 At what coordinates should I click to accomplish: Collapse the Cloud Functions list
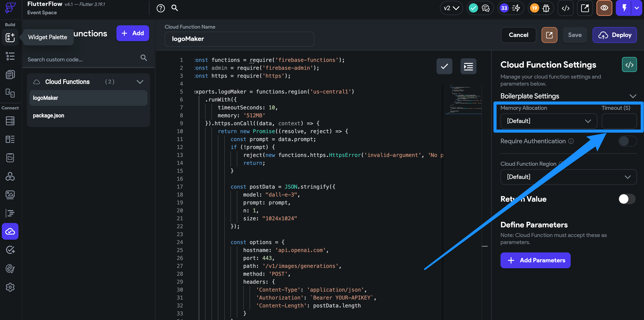140,82
